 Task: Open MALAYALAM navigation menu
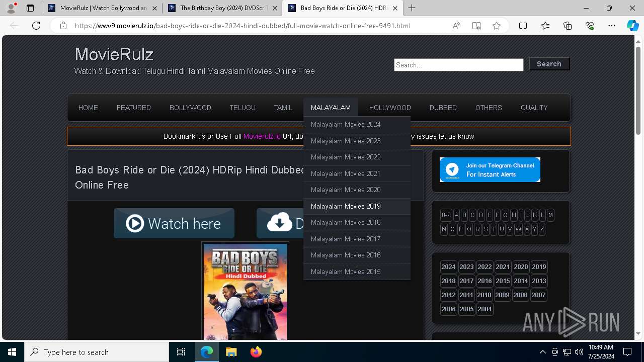331,108
